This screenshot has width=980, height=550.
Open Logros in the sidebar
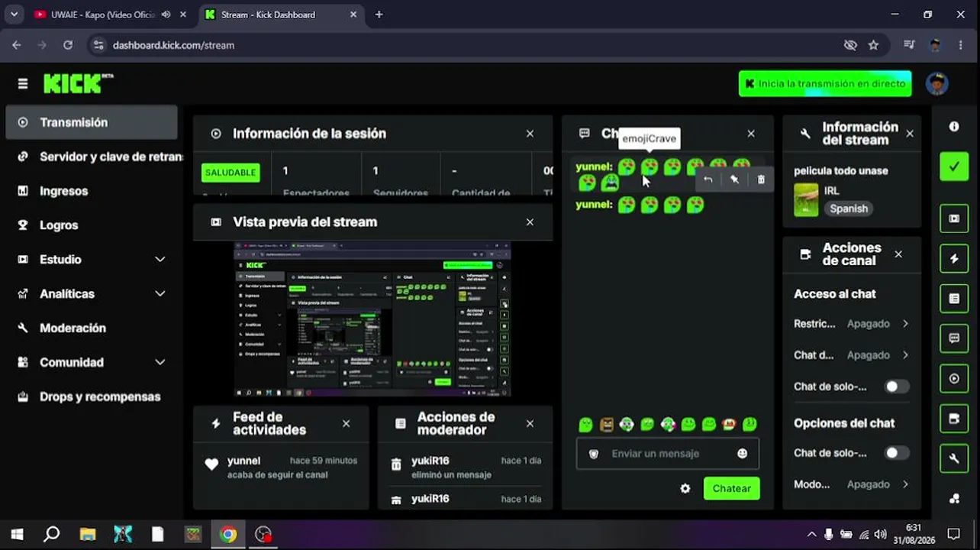pos(92,225)
